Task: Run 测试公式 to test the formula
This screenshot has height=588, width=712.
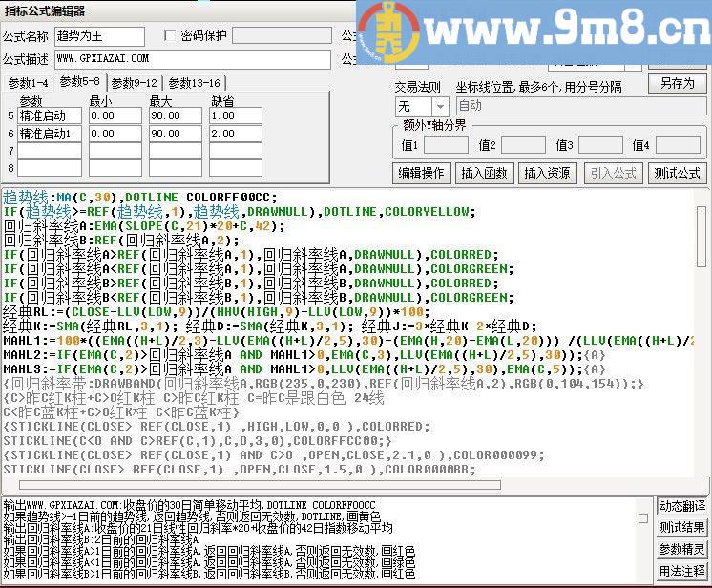Action: point(677,173)
